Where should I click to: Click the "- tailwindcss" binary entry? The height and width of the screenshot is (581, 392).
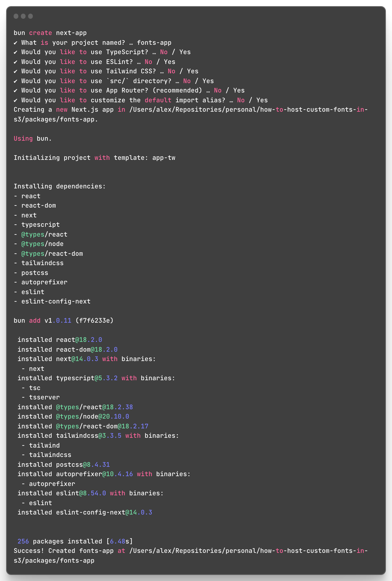(x=46, y=455)
